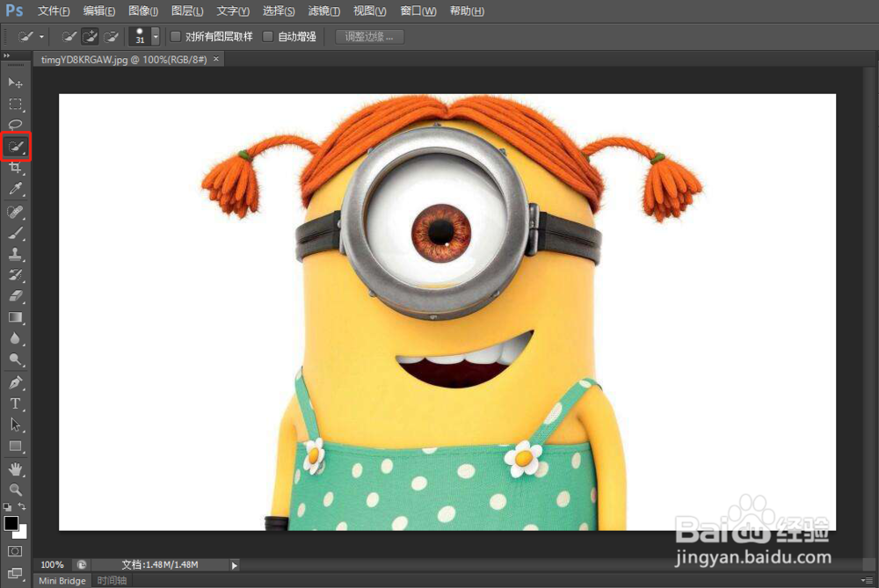
Task: Open the 文字(Y) menu
Action: tap(233, 11)
